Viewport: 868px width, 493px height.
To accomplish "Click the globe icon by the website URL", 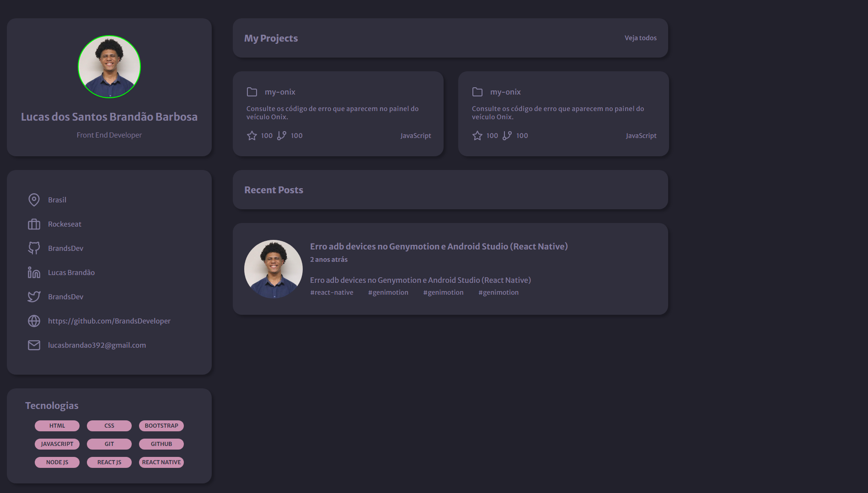I will click(34, 321).
